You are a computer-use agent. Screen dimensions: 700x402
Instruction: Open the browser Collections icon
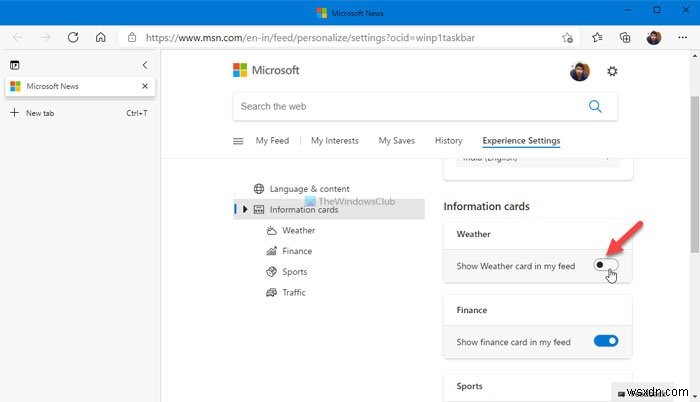click(625, 37)
